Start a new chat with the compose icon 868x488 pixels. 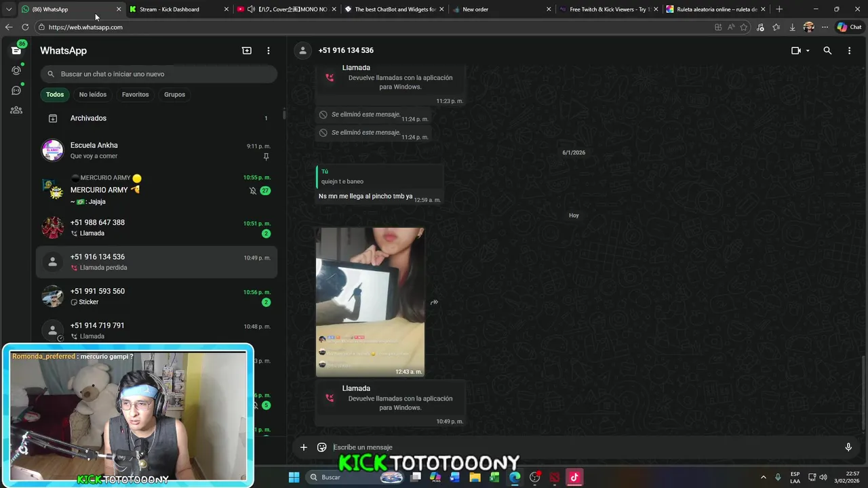click(247, 50)
